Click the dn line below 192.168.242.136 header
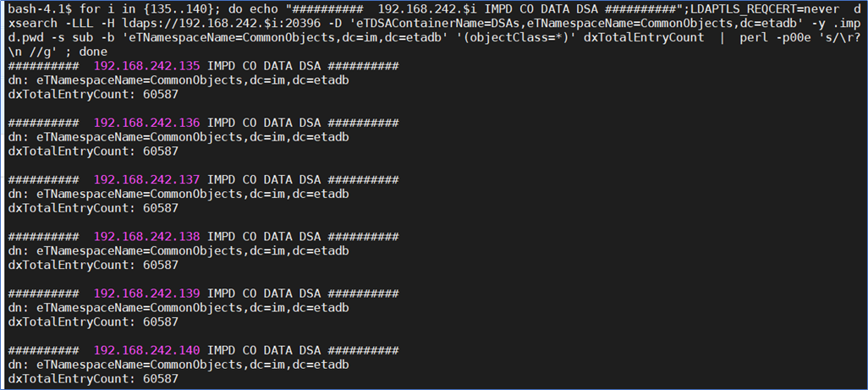This screenshot has width=868, height=390. click(179, 137)
